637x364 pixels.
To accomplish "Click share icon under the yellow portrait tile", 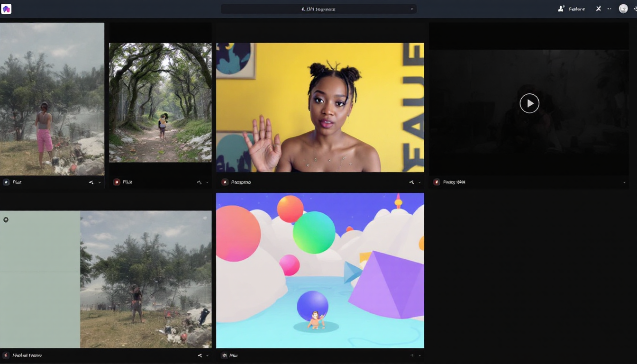I will tap(411, 182).
